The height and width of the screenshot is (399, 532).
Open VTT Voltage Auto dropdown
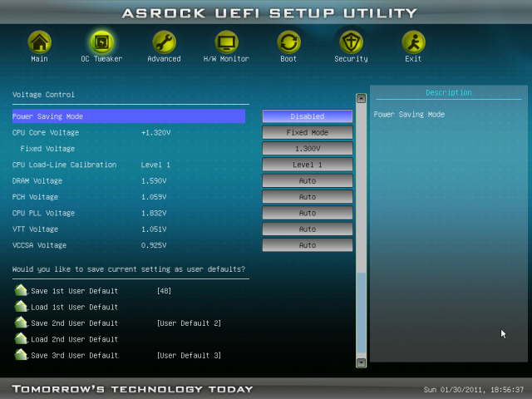[x=308, y=229]
